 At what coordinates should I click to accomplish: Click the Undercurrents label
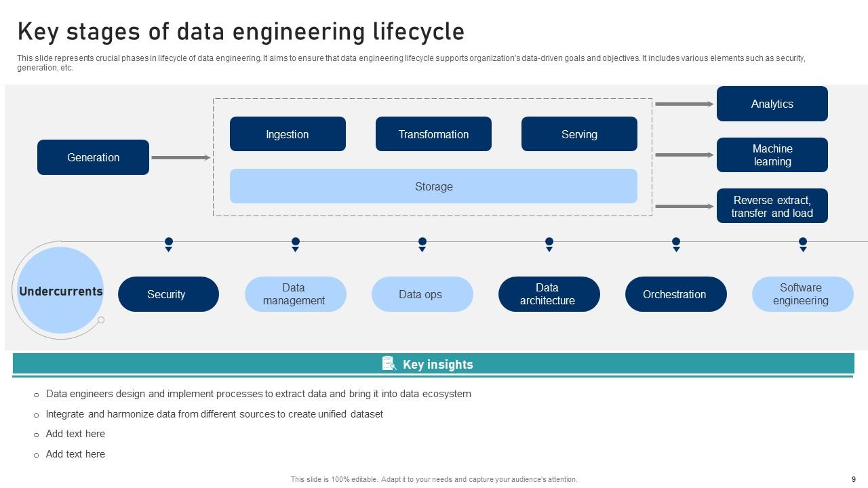62,291
